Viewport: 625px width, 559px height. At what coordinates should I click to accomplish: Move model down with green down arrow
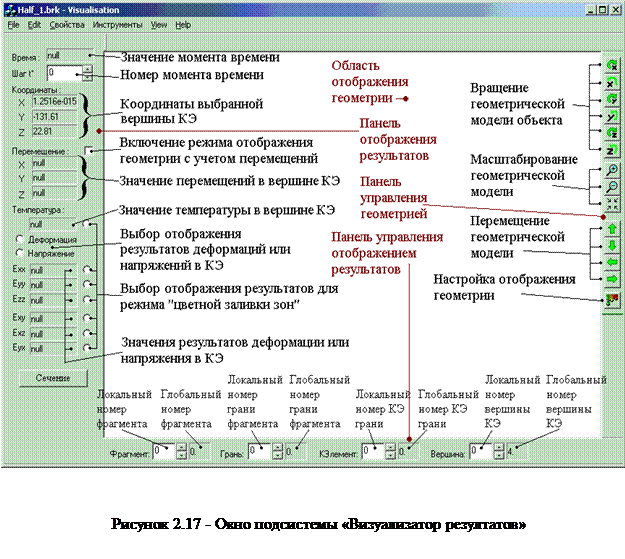point(612,245)
